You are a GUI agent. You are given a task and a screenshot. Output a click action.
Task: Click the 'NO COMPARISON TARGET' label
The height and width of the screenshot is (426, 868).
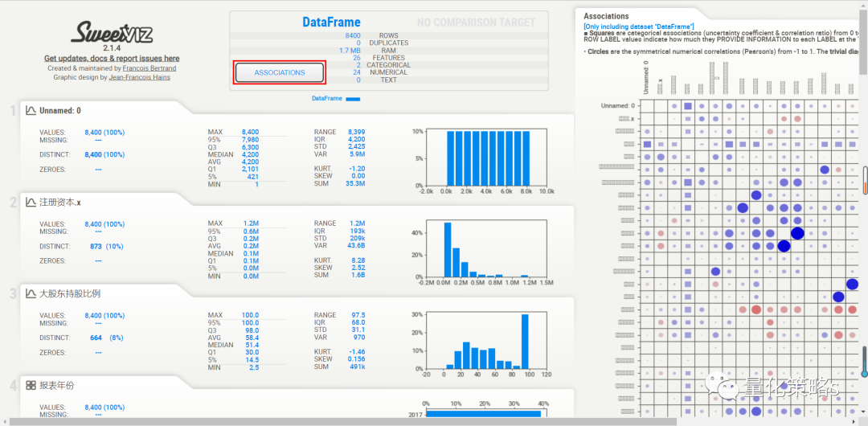point(476,23)
